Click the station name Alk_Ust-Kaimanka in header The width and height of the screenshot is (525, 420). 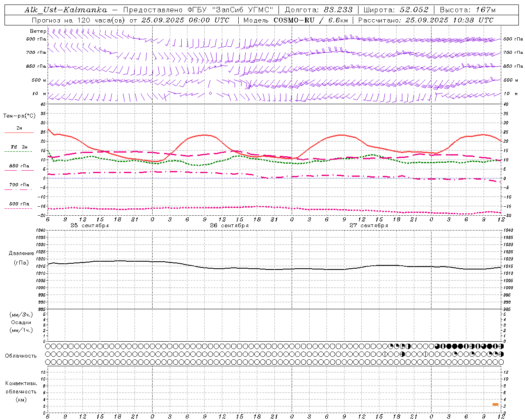coord(66,10)
